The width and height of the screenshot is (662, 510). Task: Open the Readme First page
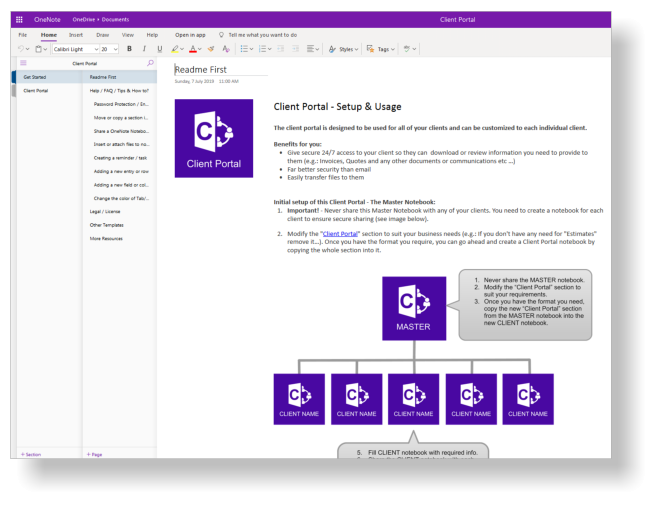point(120,77)
